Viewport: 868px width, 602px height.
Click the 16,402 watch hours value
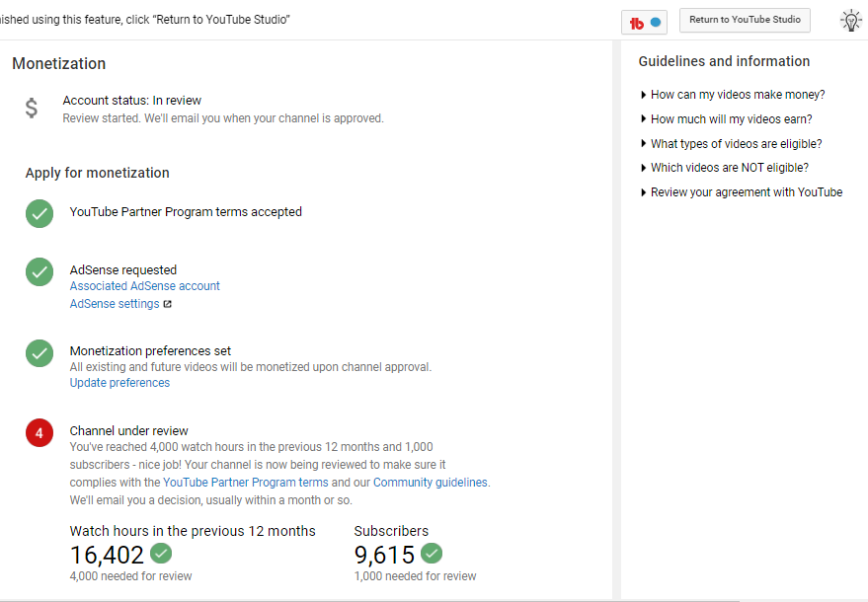tap(107, 555)
